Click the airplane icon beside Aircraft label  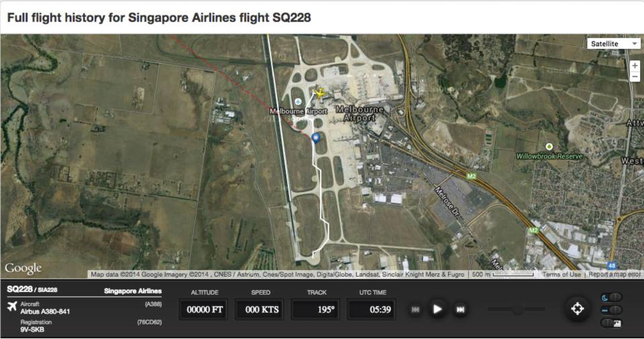point(12,306)
